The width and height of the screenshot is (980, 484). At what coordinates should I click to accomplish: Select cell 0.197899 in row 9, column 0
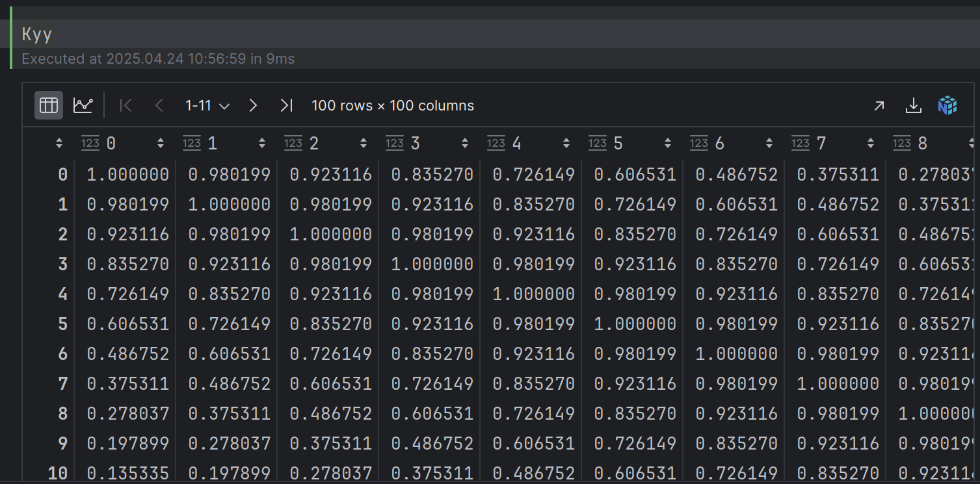(128, 443)
